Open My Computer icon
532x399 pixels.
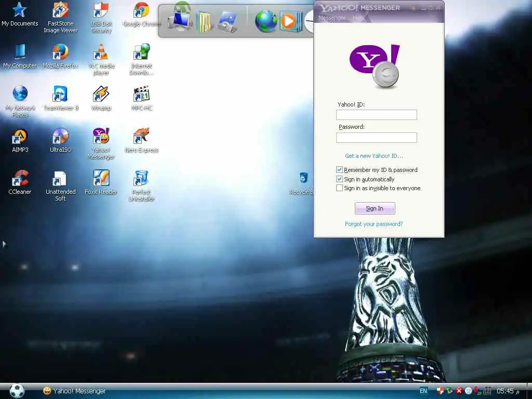click(x=20, y=56)
